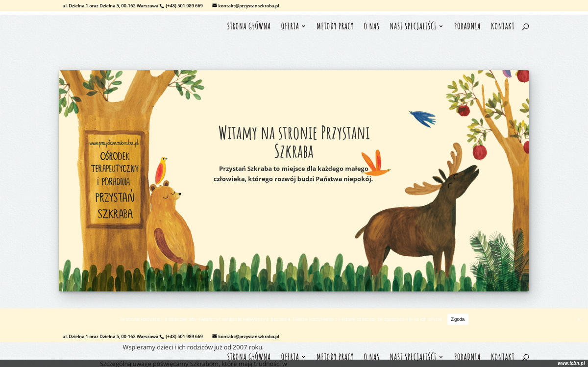Click the text "Wspieramy dzieci i ich rodziców"
The height and width of the screenshot is (367, 588).
click(x=193, y=347)
